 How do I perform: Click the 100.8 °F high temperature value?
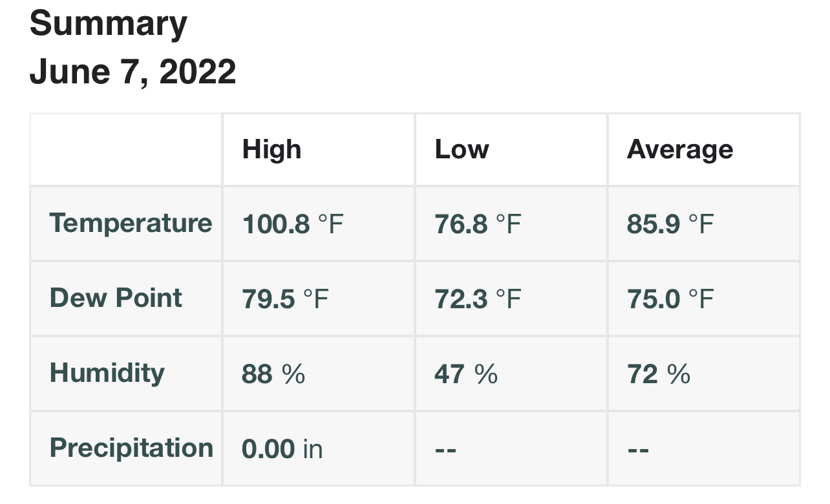pyautogui.click(x=292, y=224)
